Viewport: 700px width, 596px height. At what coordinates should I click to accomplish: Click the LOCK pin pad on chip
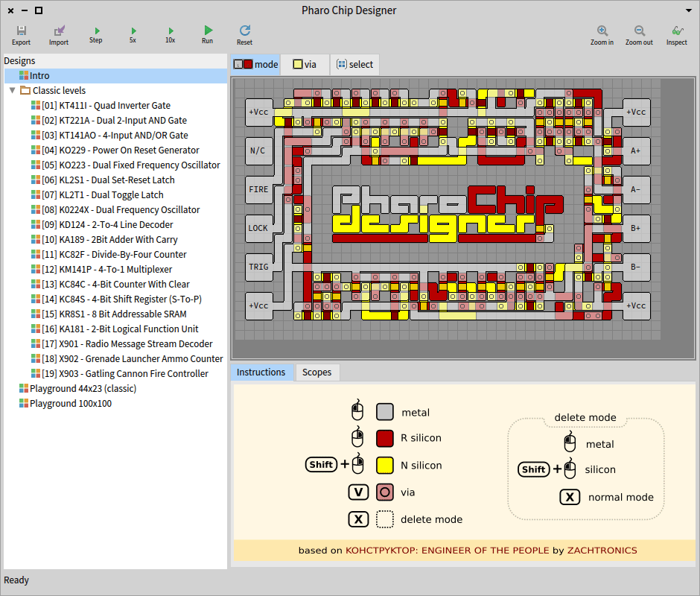click(x=259, y=228)
